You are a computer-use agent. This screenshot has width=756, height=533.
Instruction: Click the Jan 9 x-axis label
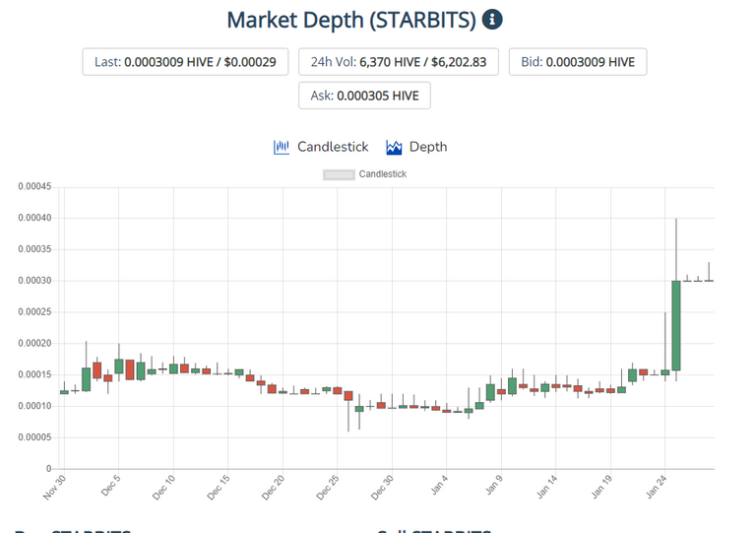click(x=494, y=485)
